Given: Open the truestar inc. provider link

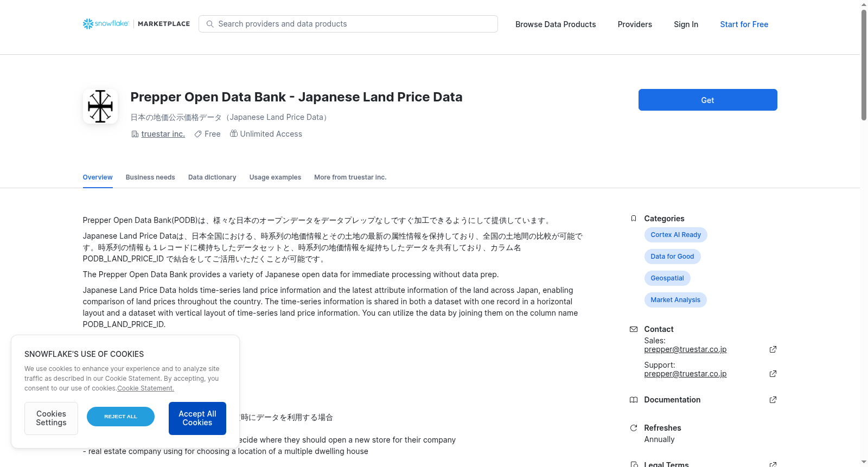Looking at the screenshot, I should click(163, 134).
